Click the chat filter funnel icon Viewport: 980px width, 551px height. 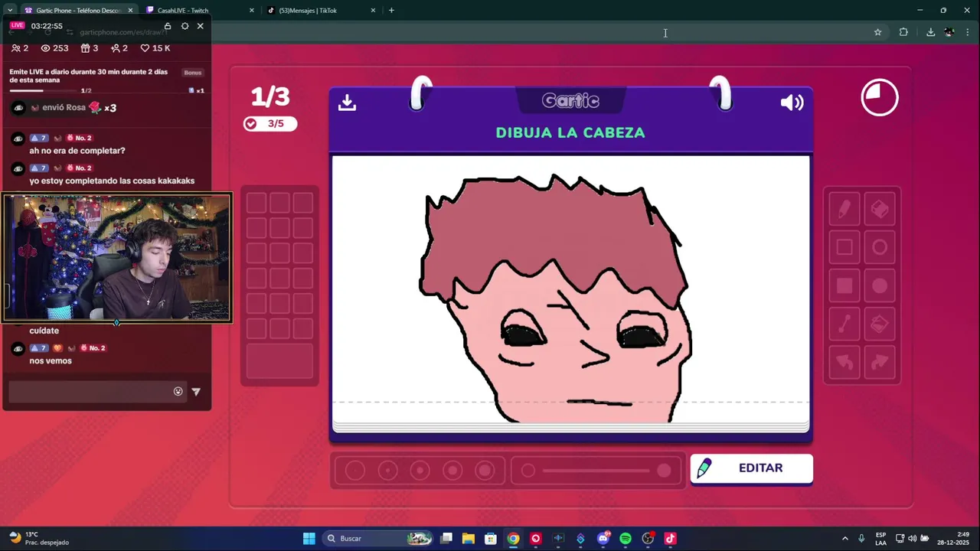coord(196,392)
